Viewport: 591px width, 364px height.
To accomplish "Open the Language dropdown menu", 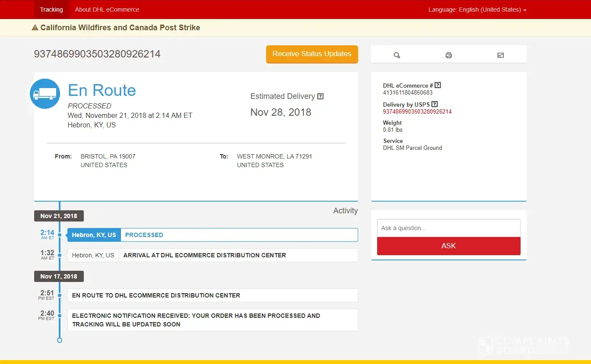I will pyautogui.click(x=477, y=9).
